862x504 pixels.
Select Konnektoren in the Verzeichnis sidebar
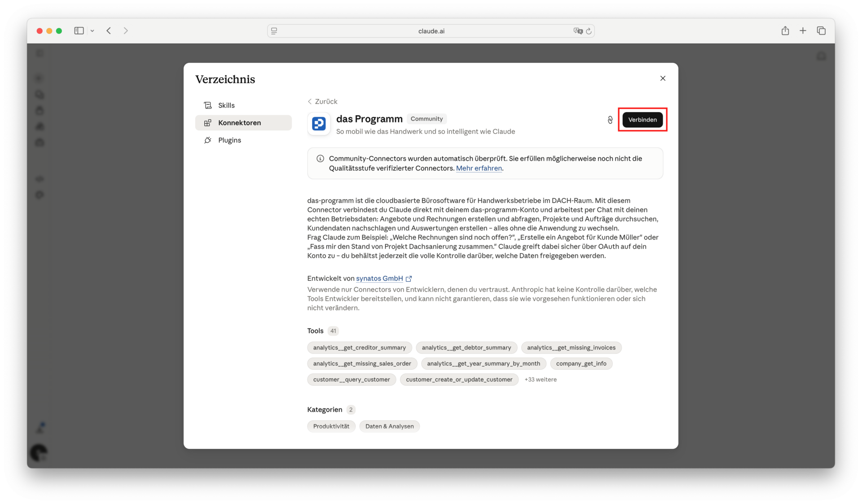pos(243,123)
